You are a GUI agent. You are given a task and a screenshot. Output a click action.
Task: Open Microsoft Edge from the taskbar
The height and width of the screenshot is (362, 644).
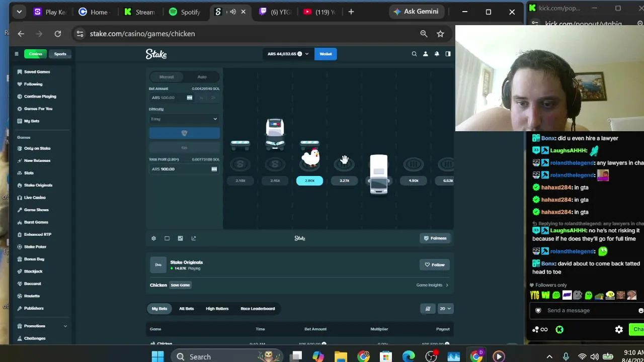[x=409, y=356]
